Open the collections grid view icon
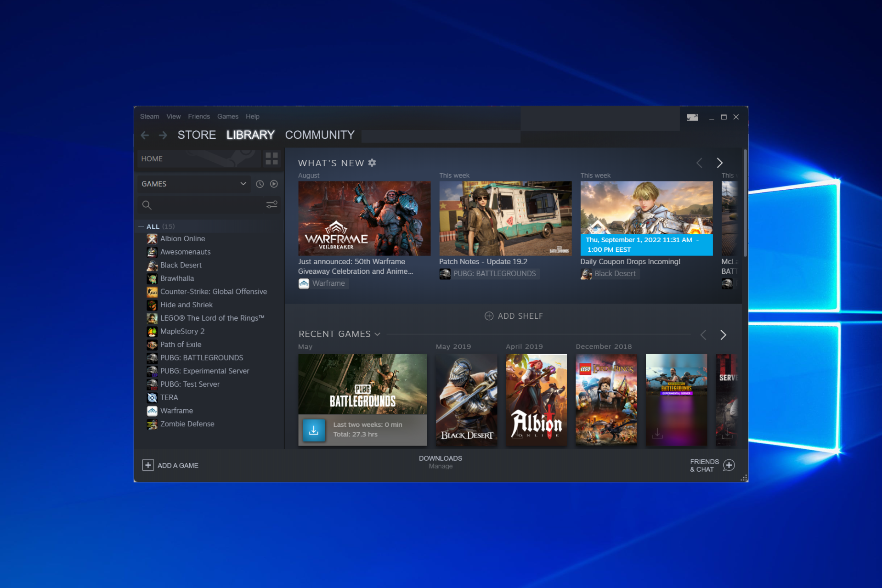882x588 pixels. pos(271,159)
